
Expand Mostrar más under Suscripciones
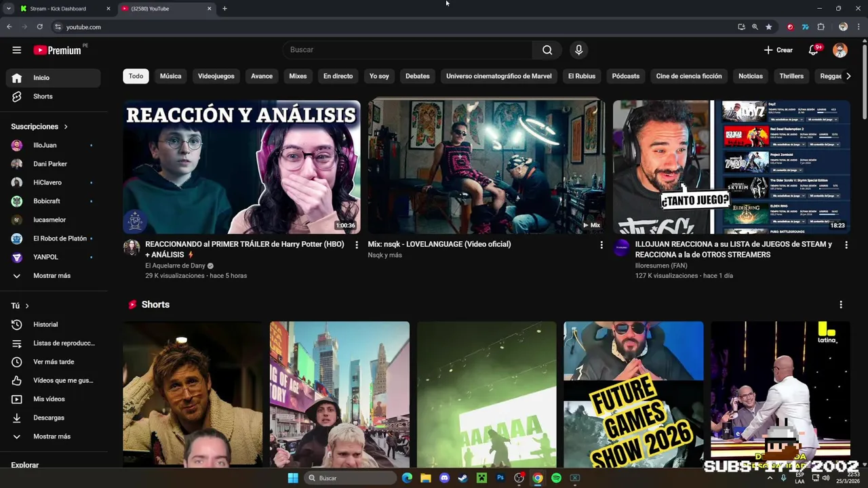54,276
